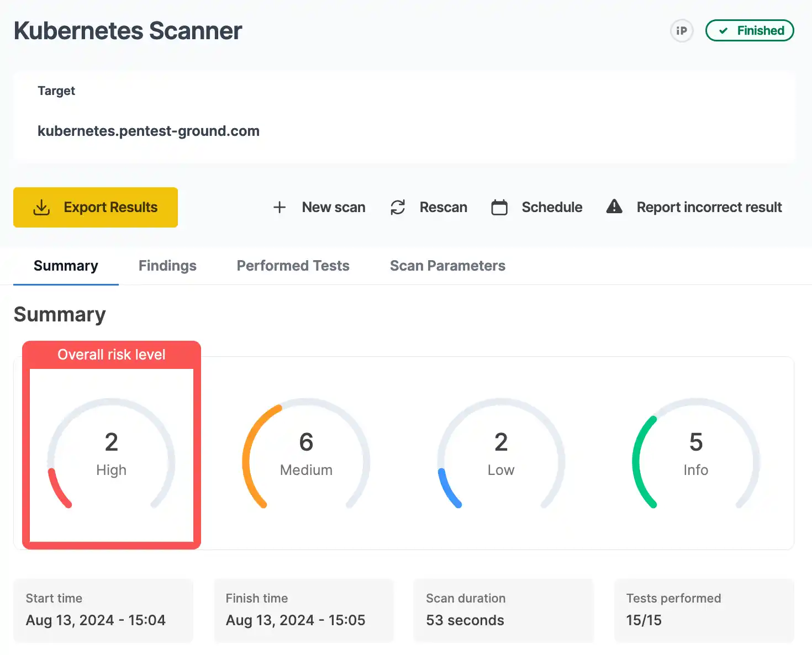Click the Finished status badge
Screen dimensions: 812x655
click(750, 31)
